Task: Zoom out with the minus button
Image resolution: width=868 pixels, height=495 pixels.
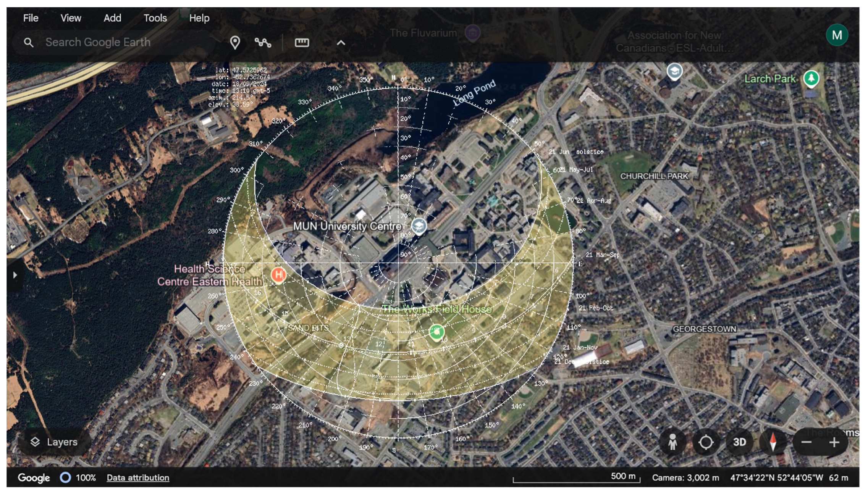Action: [x=806, y=442]
